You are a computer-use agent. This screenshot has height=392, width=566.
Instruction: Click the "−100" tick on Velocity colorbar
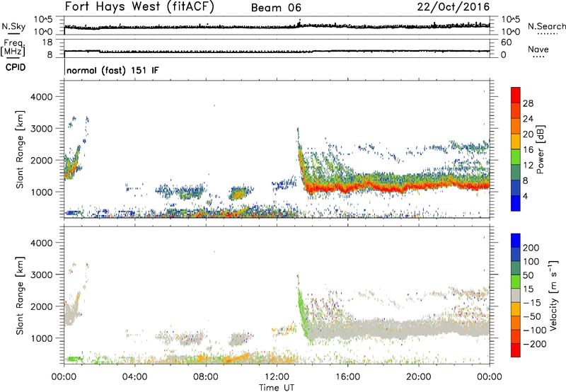tap(535, 330)
